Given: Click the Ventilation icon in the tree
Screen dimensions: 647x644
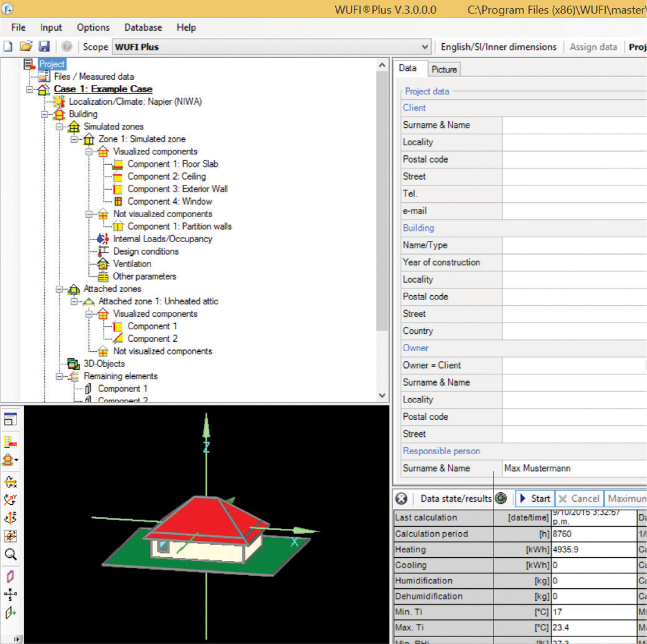Looking at the screenshot, I should (103, 264).
